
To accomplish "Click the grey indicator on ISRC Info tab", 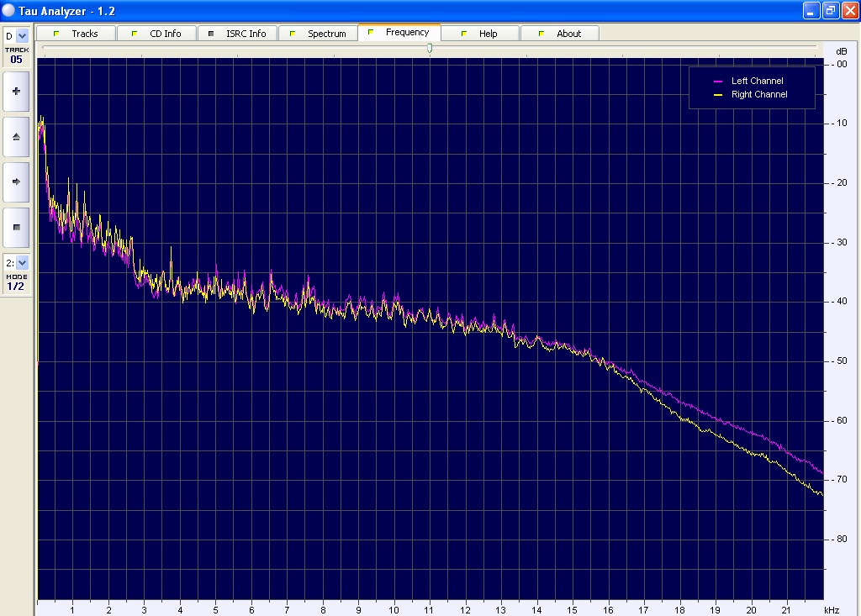I will 212,34.
